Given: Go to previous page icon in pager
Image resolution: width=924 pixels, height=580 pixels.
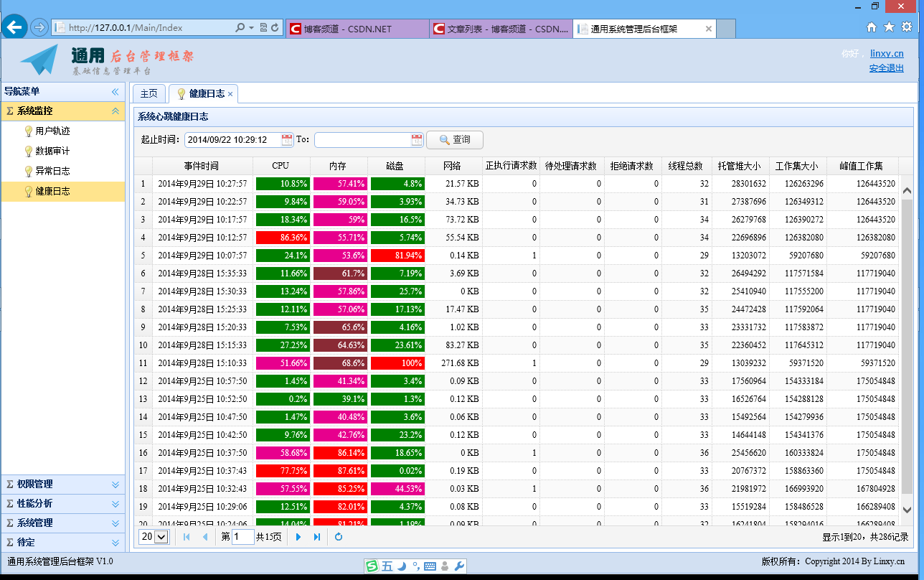Looking at the screenshot, I should click(205, 537).
